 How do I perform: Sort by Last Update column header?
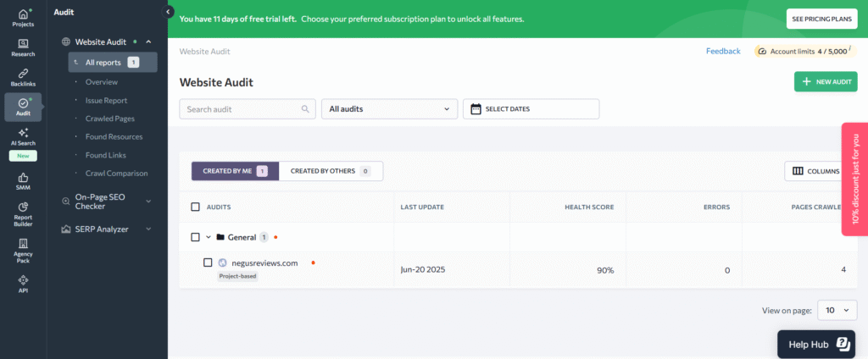point(422,207)
